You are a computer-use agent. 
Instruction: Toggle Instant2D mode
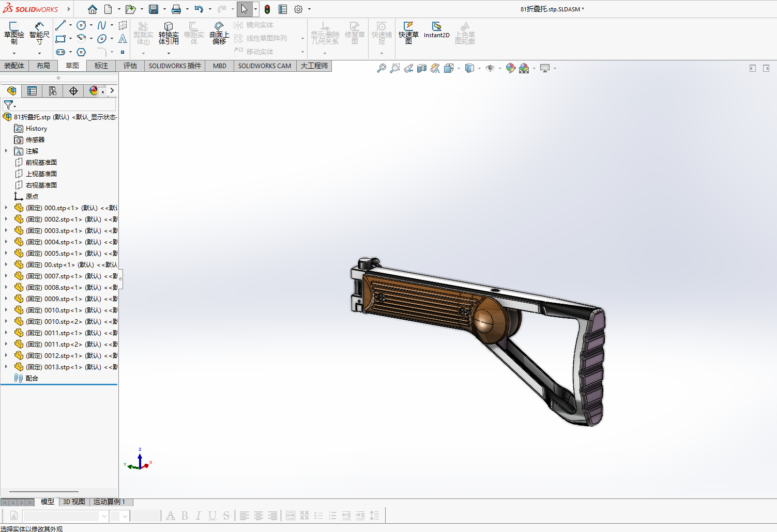point(437,30)
